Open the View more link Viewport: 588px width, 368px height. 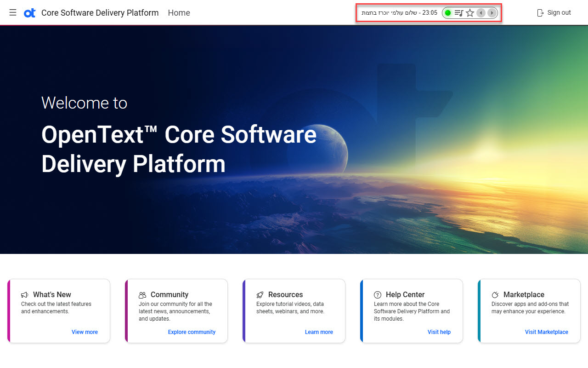[85, 332]
